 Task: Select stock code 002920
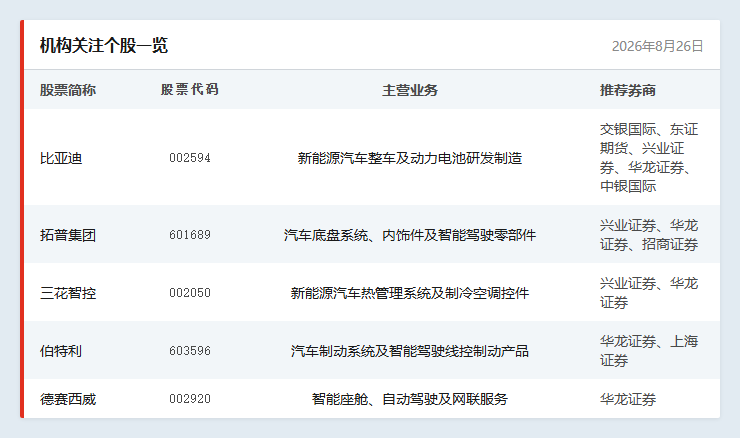click(190, 399)
